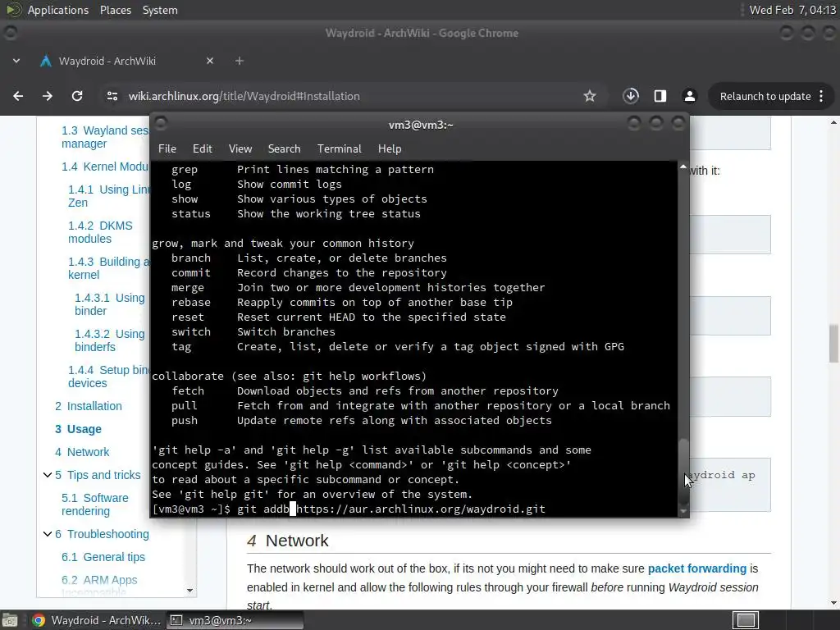Viewport: 840px width, 630px height.
Task: Click the '4 Network' heading on wiki page
Action: pyautogui.click(x=288, y=541)
